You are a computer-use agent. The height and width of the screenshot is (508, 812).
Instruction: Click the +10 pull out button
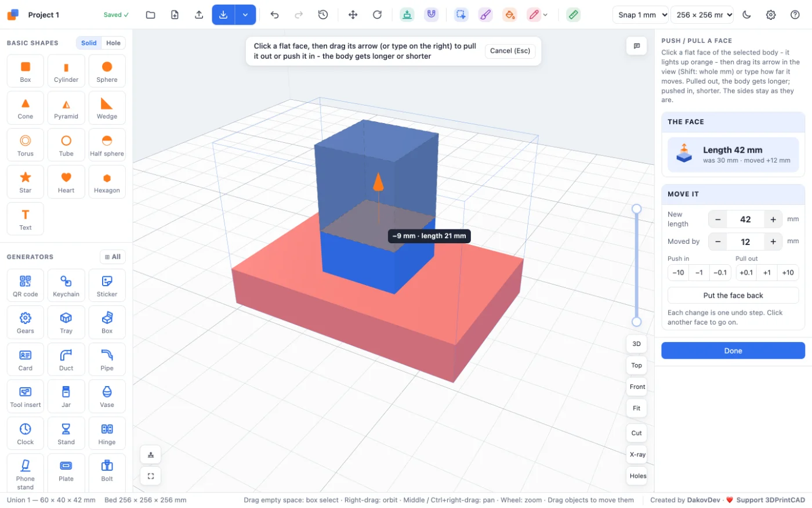788,272
